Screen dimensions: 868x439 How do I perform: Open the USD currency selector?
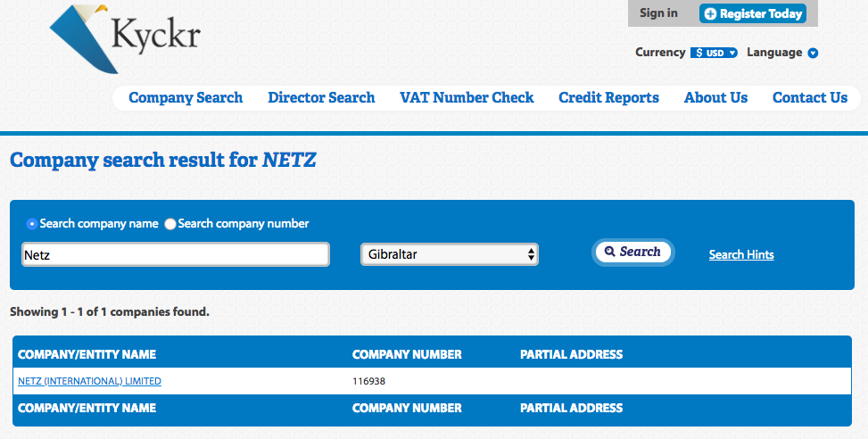pos(714,53)
